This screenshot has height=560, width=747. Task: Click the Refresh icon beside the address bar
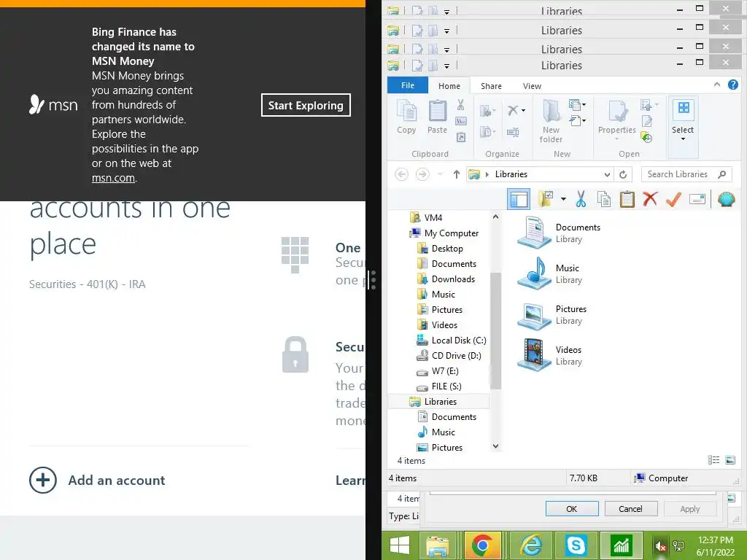click(x=623, y=174)
